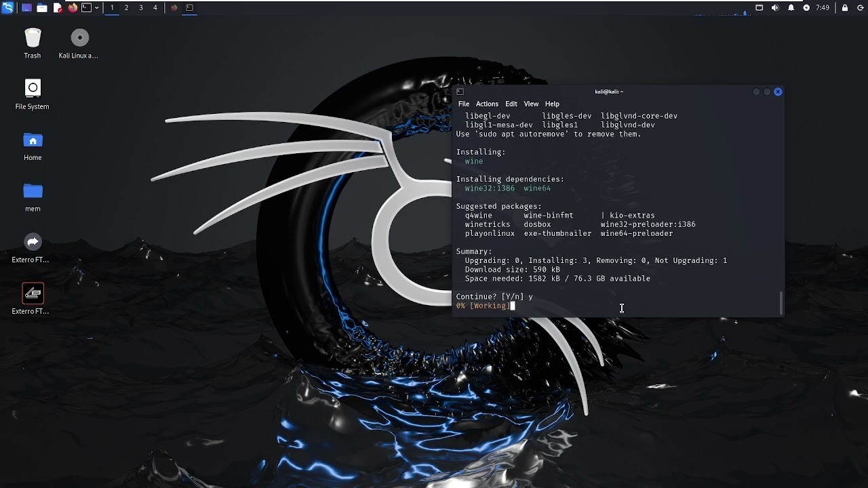This screenshot has height=488, width=868.
Task: Lock the screen with the padlock icon
Action: 845,7
